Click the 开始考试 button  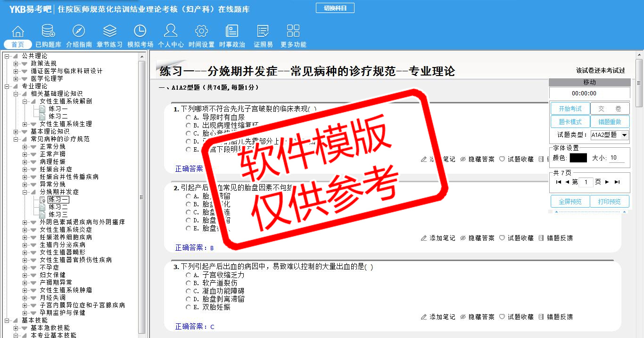570,109
